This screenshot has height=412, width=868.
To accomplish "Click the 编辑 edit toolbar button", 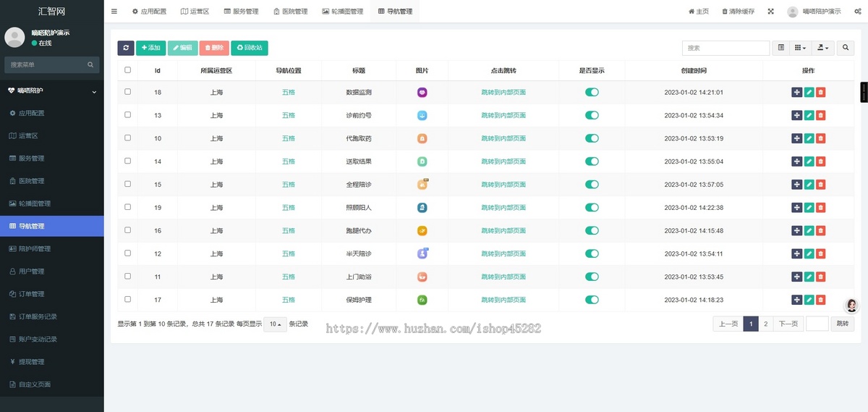I will click(x=182, y=48).
